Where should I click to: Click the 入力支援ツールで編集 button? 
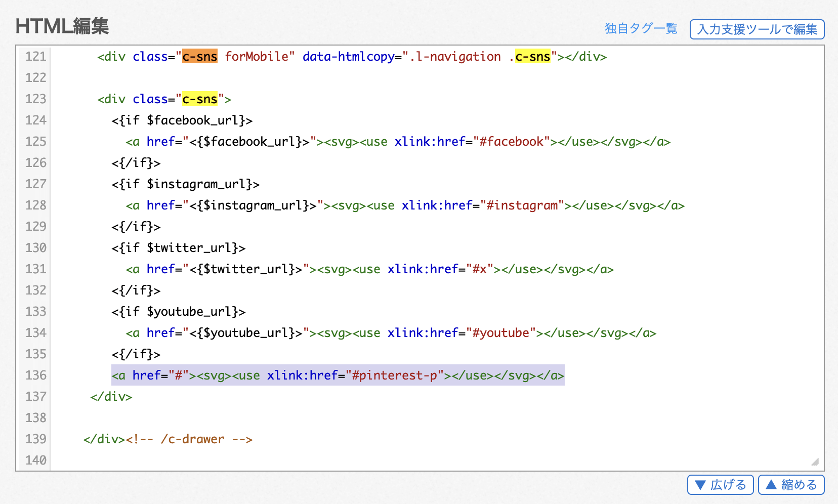pyautogui.click(x=757, y=29)
